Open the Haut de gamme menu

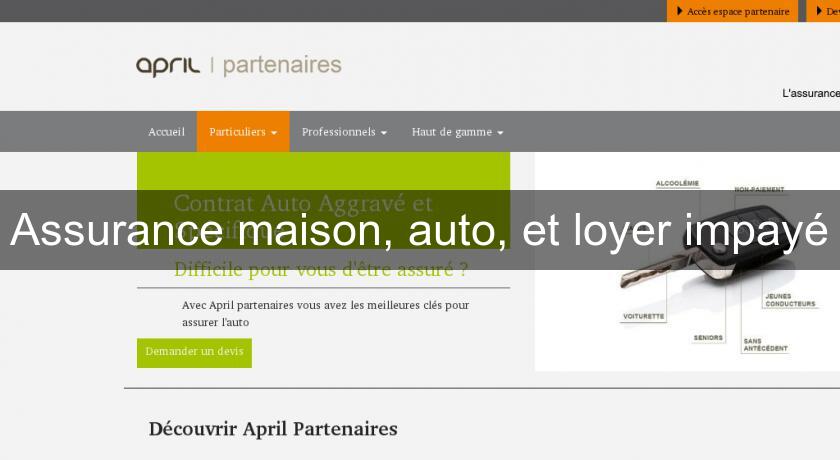457,132
